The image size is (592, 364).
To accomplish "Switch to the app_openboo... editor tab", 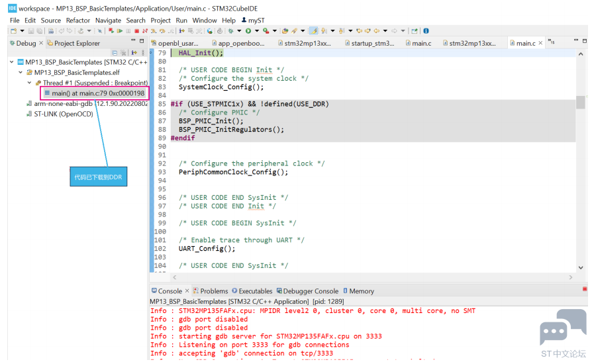I will point(238,44).
